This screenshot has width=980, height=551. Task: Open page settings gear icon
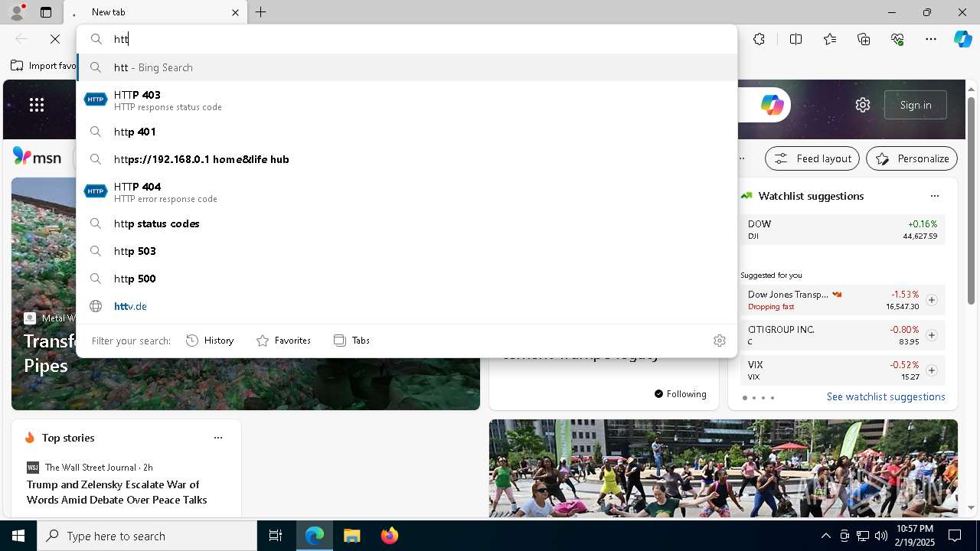[863, 105]
